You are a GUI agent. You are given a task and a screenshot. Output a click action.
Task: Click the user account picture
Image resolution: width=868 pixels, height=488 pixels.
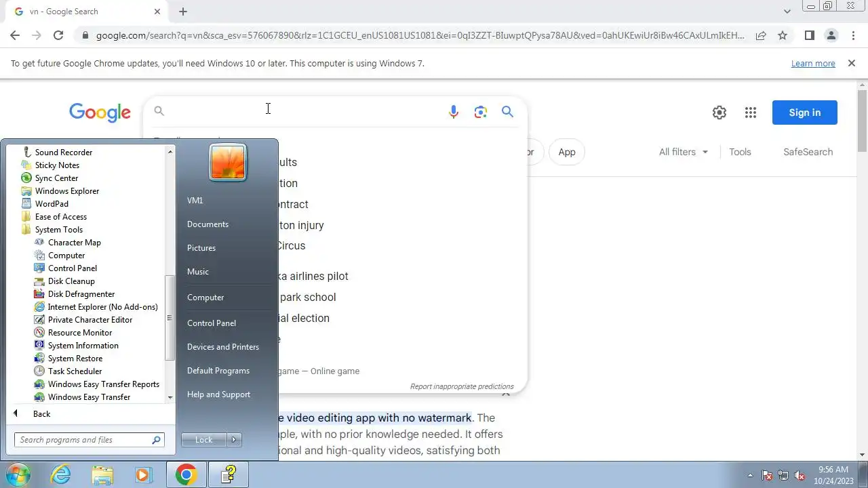[228, 163]
